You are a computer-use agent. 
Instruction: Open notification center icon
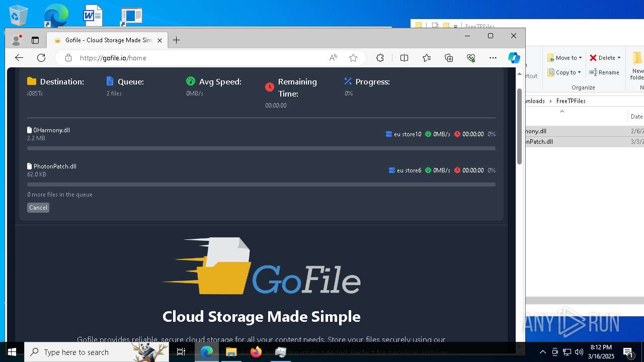click(628, 352)
